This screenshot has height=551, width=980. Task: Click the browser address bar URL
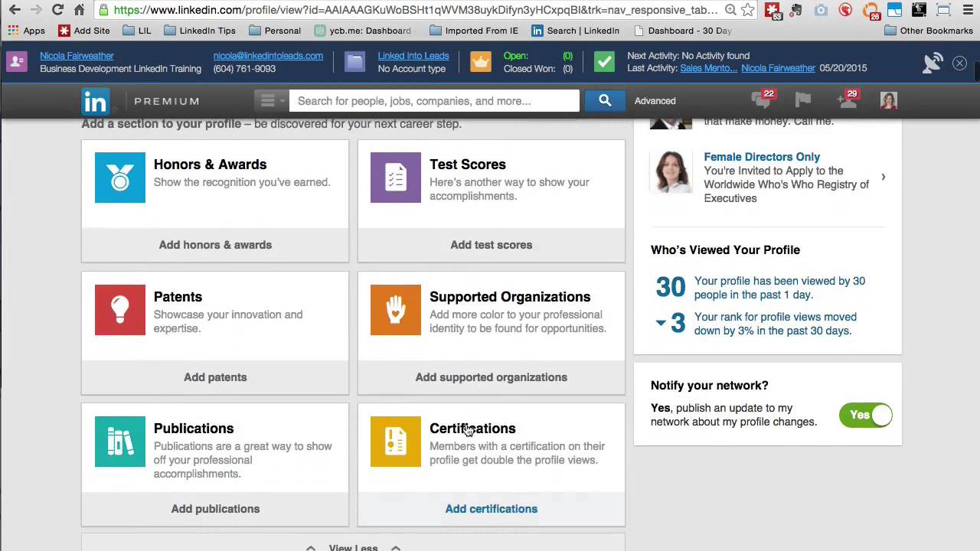pyautogui.click(x=416, y=10)
